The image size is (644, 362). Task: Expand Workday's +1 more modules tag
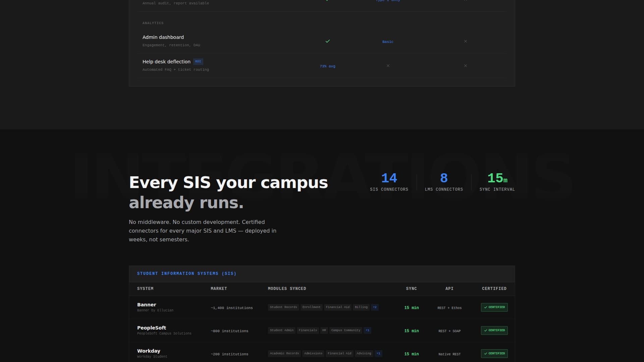pos(378,354)
